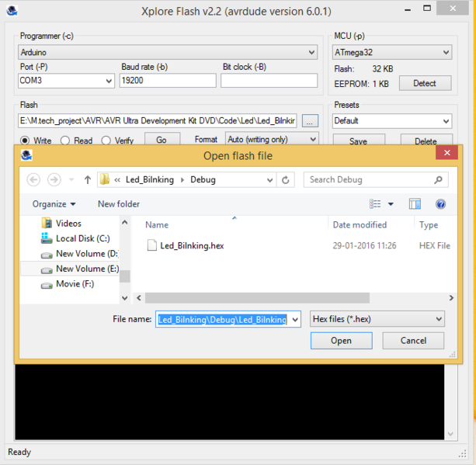Viewport: 476px width, 465px height.
Task: Click the Open flash file dialog app icon
Action: (26, 155)
